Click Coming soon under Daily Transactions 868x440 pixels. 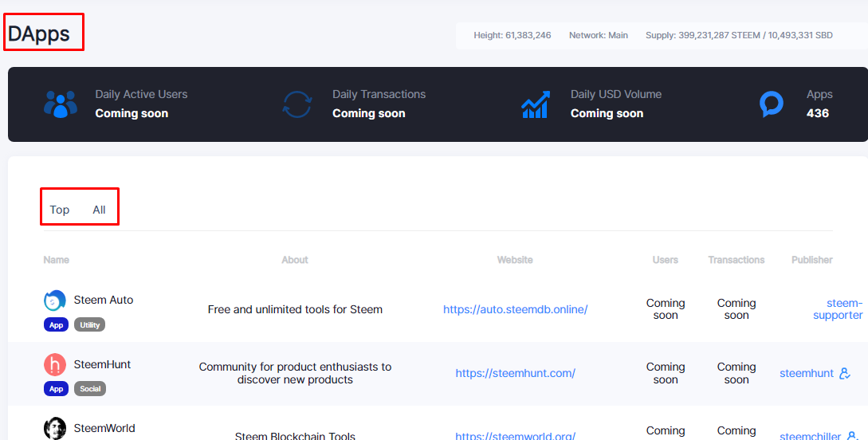[369, 113]
